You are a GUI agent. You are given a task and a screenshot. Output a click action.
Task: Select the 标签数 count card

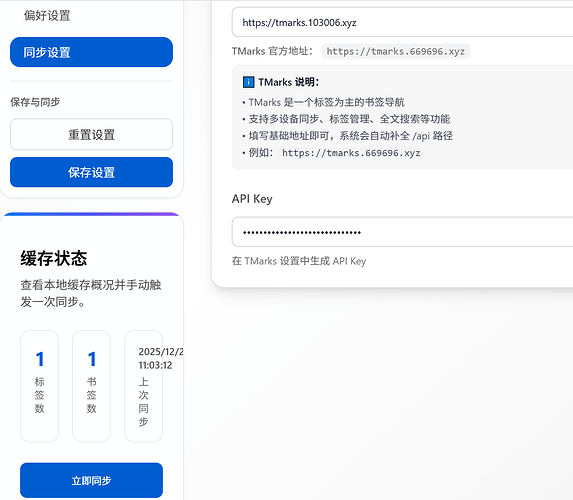click(39, 386)
